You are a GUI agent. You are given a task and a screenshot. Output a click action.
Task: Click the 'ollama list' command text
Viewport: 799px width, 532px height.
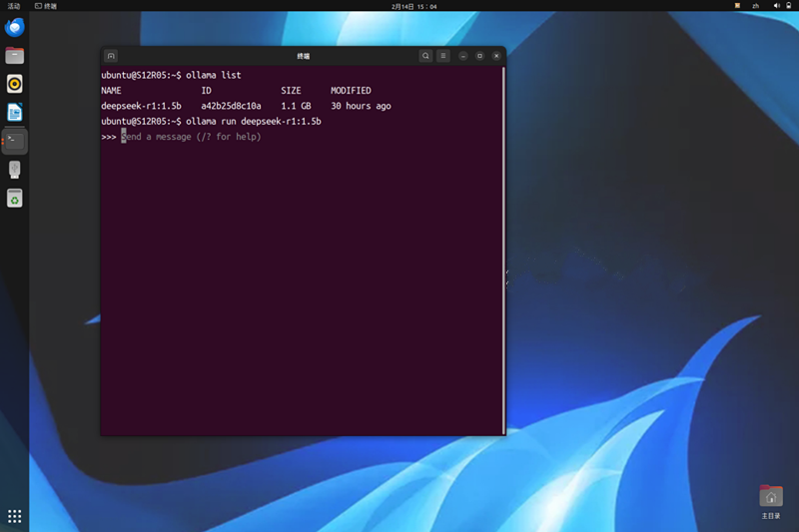pyautogui.click(x=213, y=75)
